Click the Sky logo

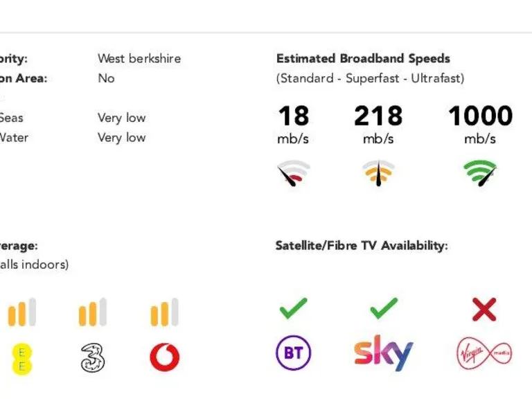pyautogui.click(x=383, y=353)
